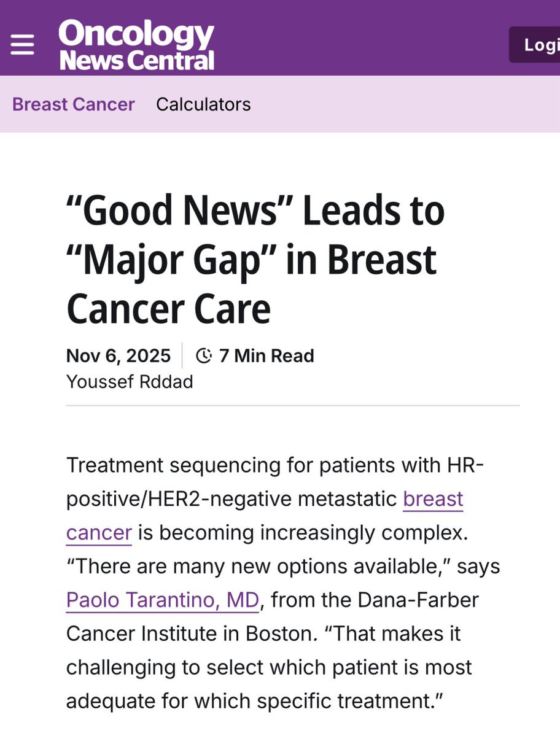Click the Nov 6, 2025 publish date
Image resolution: width=560 pixels, height=736 pixels.
coord(119,356)
